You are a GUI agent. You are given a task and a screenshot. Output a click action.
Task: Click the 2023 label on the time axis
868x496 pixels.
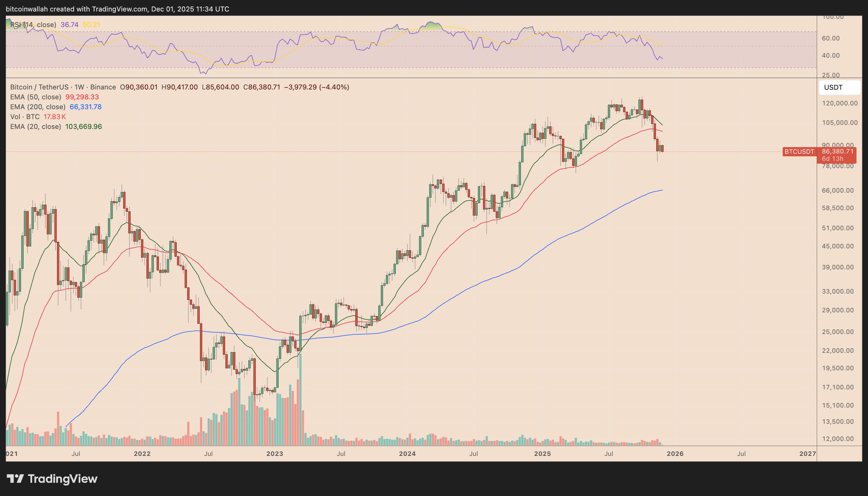[x=274, y=454]
